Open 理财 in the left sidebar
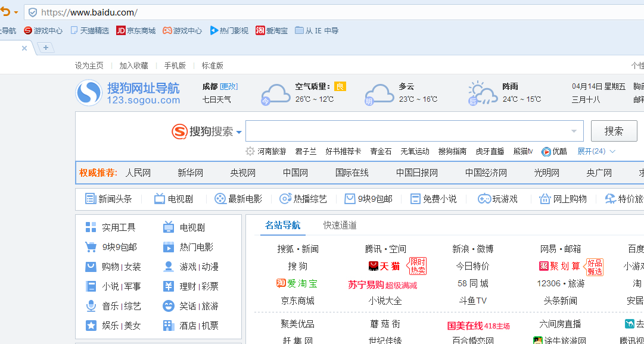Viewport: 644px width, 344px height. pos(188,286)
